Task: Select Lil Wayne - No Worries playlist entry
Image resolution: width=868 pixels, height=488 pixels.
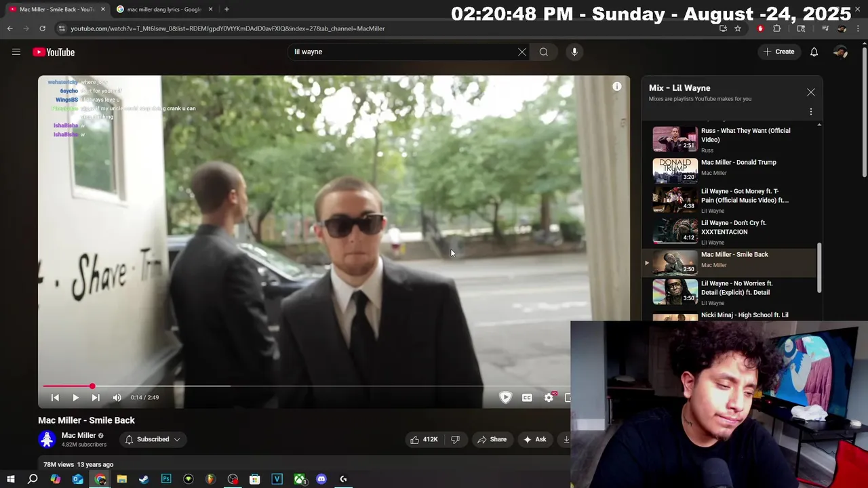Action: (729, 291)
